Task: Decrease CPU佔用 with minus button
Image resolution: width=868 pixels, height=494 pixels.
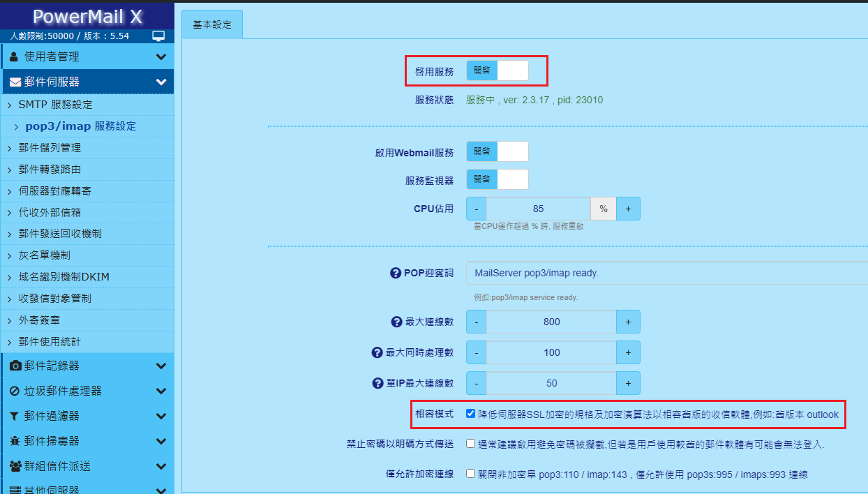Action: point(477,209)
